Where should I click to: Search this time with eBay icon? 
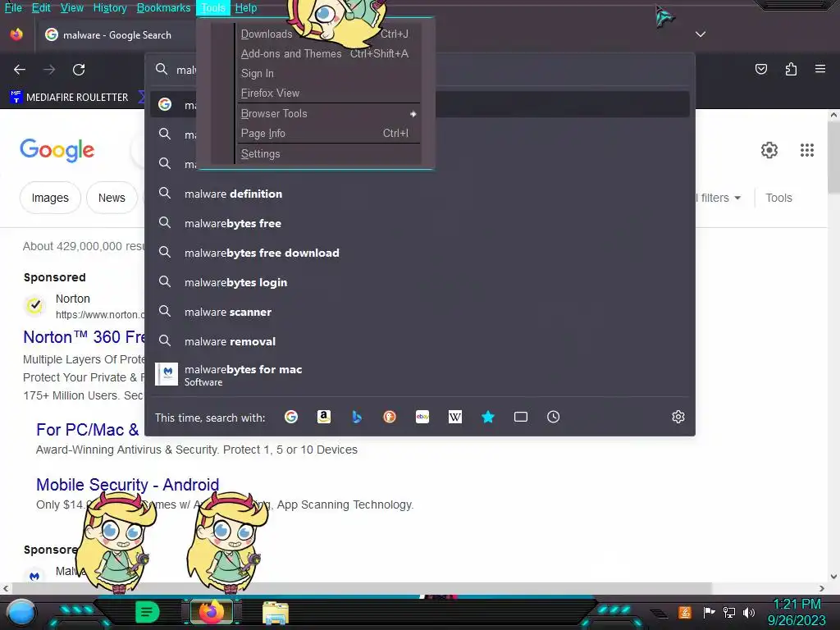422,417
